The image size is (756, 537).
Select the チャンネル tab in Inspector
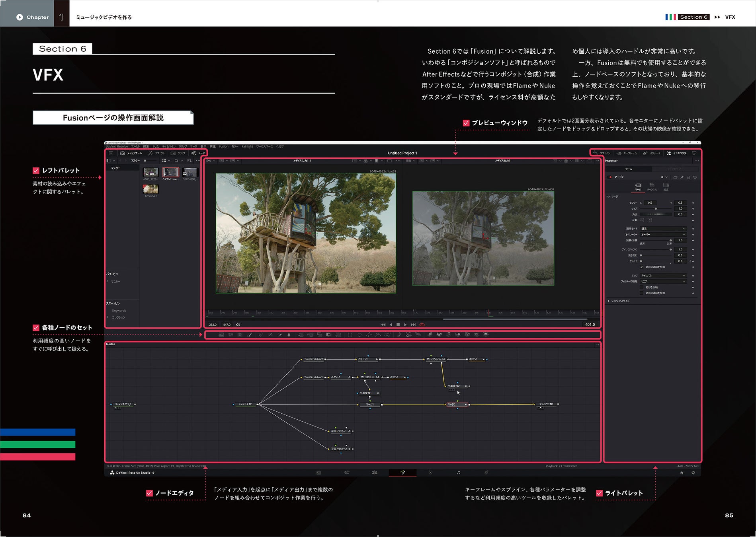tap(652, 187)
